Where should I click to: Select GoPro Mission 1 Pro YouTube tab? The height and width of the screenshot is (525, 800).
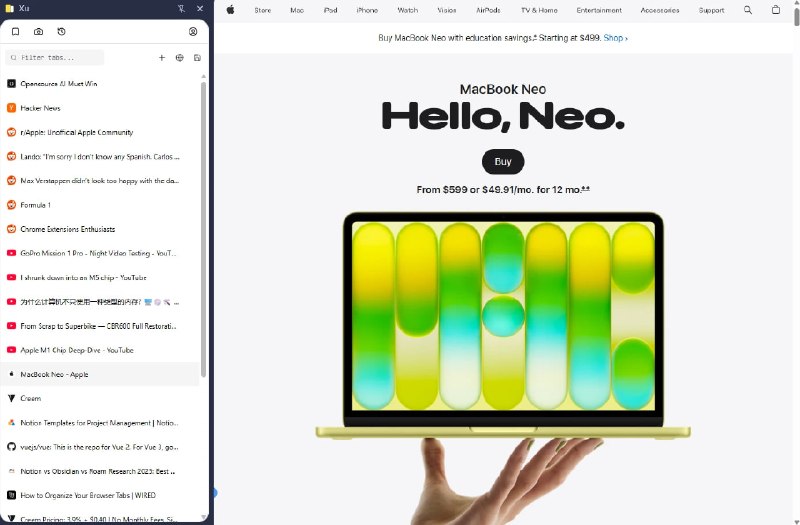(100, 253)
